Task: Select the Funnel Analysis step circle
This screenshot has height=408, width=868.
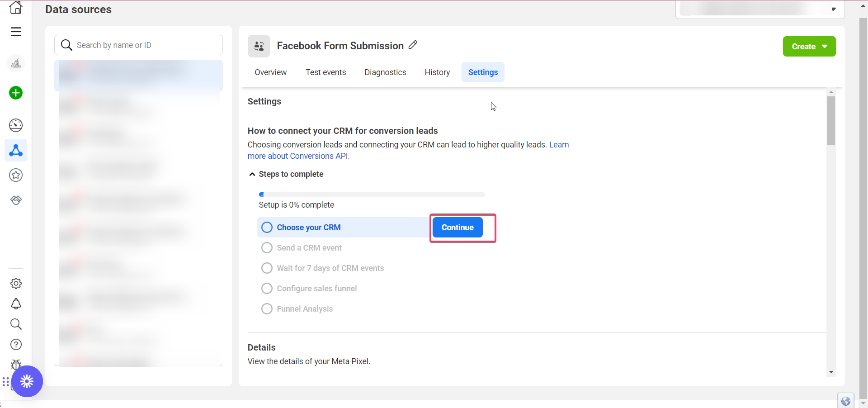Action: (267, 308)
